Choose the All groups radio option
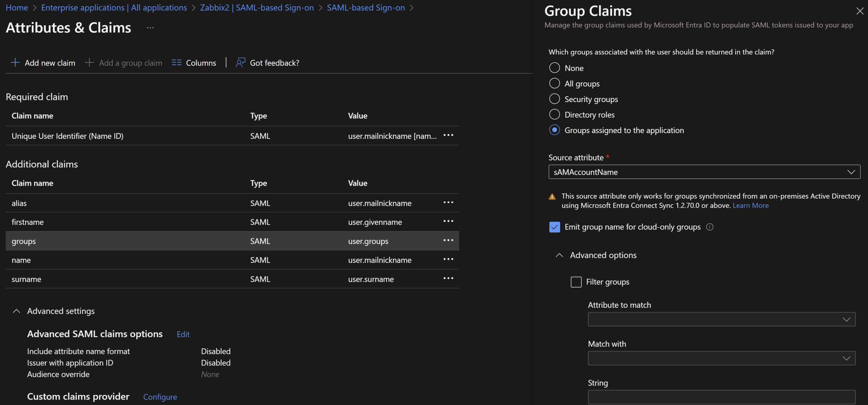Viewport: 868px width, 405px height. (554, 83)
